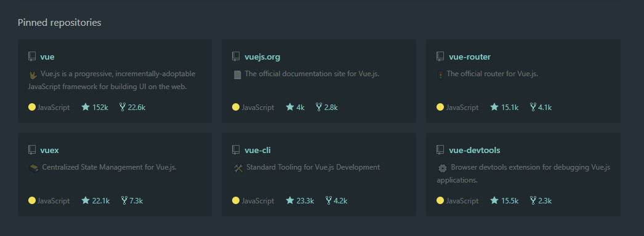The width and height of the screenshot is (644, 236).
Task: Click the fork icon showing 22.6k on vue
Action: pyautogui.click(x=122, y=107)
